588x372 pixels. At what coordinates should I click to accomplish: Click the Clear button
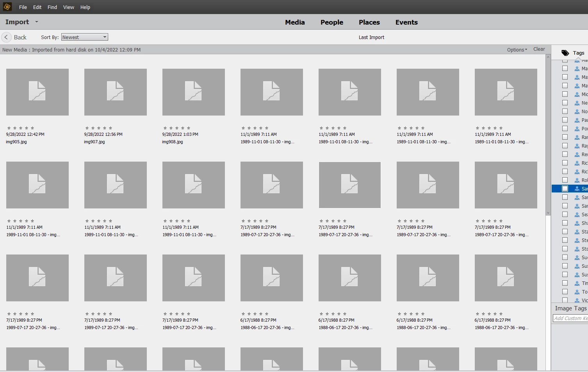539,49
